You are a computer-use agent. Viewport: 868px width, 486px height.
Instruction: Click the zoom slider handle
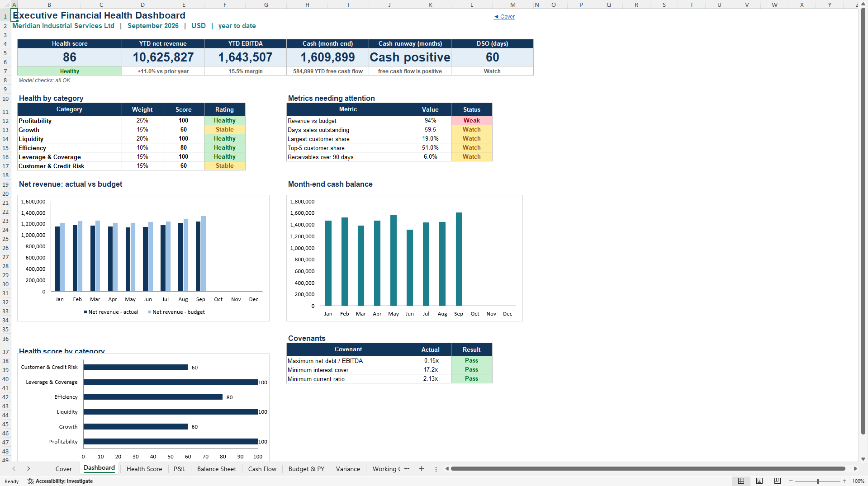point(818,481)
